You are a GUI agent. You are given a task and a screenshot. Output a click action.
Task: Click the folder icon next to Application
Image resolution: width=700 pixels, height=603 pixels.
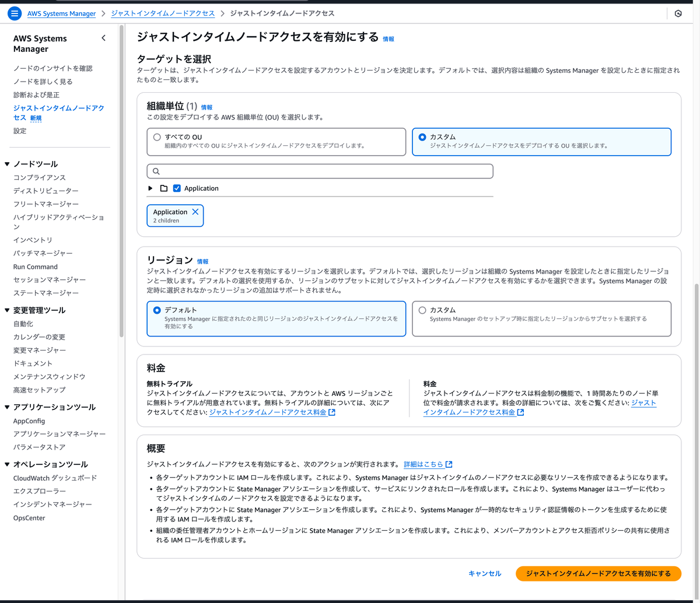[x=164, y=188]
